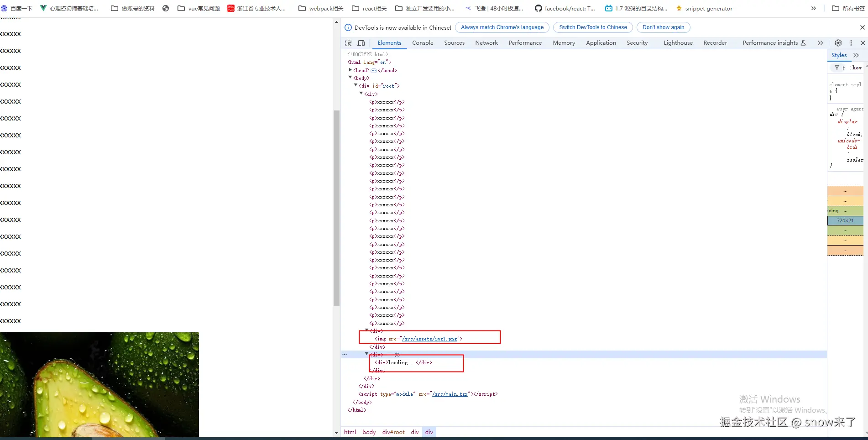Open the /src/main.tsx script link
The width and height of the screenshot is (868, 440).
point(450,394)
